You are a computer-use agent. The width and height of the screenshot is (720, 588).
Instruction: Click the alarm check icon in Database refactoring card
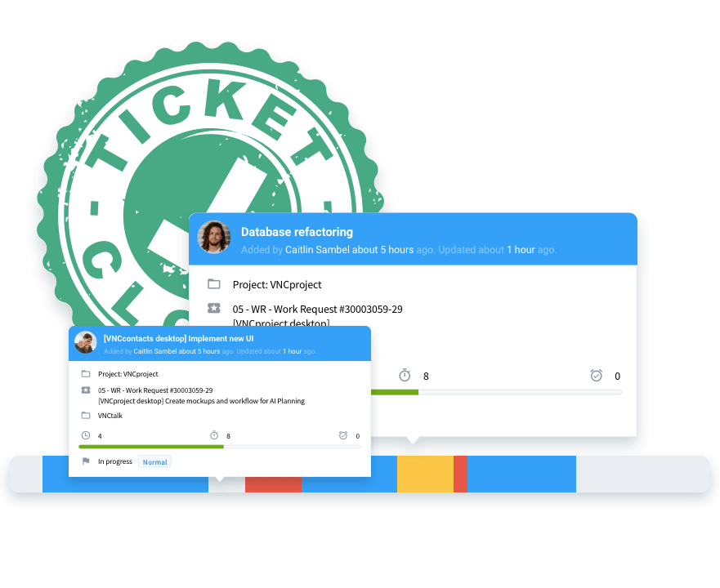click(596, 375)
